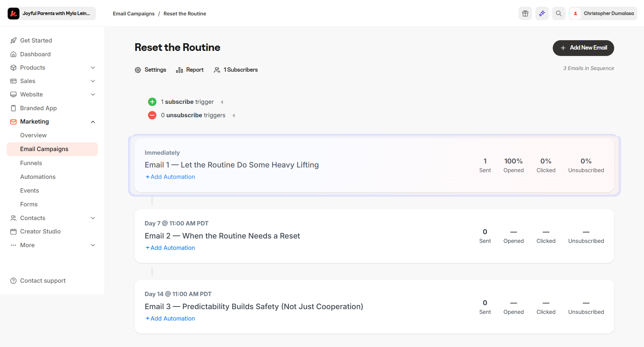Open the Report bar chart icon
This screenshot has width=644, height=347.
coord(179,70)
